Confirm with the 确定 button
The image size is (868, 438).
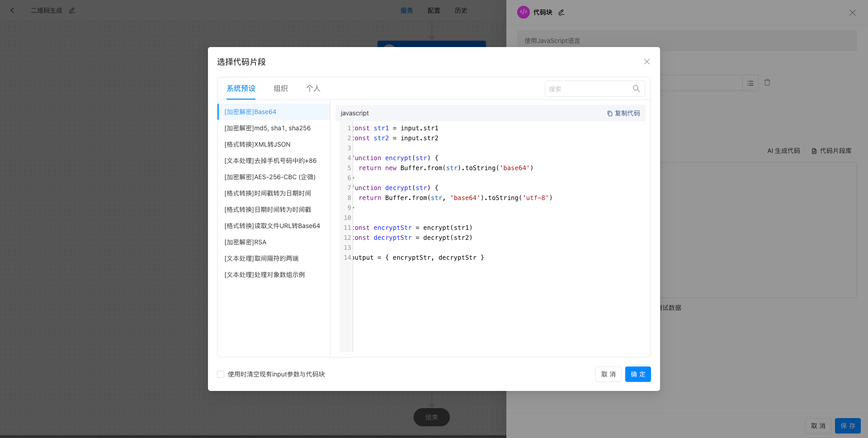coord(638,374)
